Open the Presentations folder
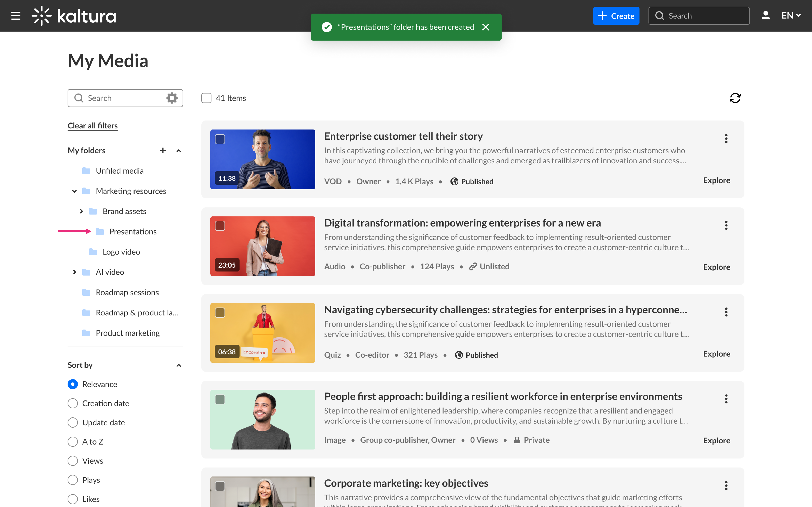 (132, 232)
